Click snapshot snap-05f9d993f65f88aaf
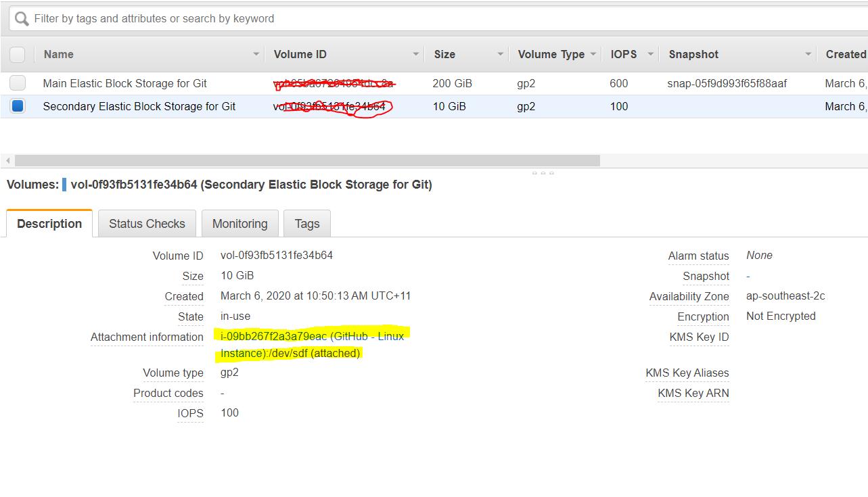868x497 pixels. (x=728, y=83)
